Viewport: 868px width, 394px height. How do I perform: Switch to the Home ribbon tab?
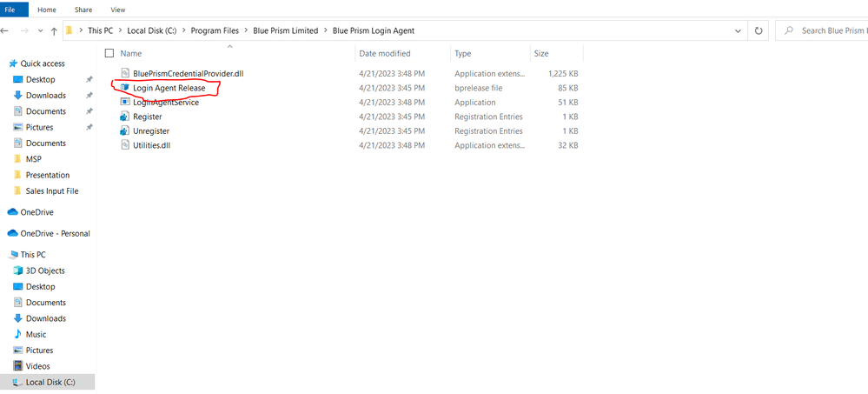pos(47,10)
